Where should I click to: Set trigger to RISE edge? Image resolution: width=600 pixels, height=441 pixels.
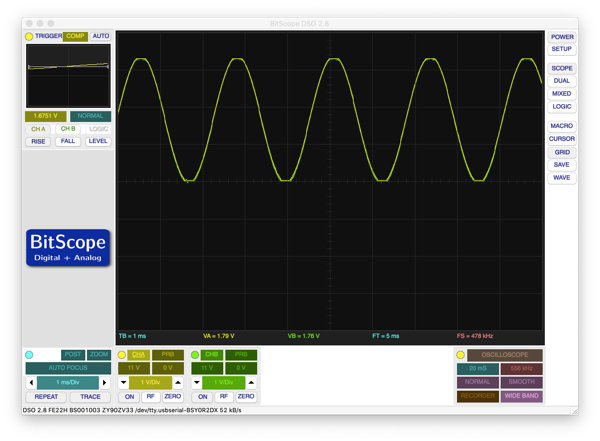tap(38, 141)
